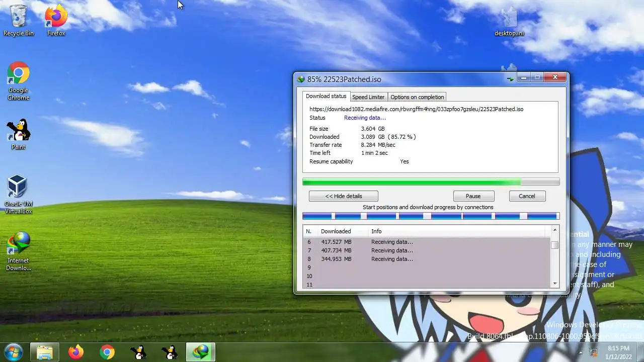
Task: Open the Windows Start orb
Action: click(x=13, y=351)
